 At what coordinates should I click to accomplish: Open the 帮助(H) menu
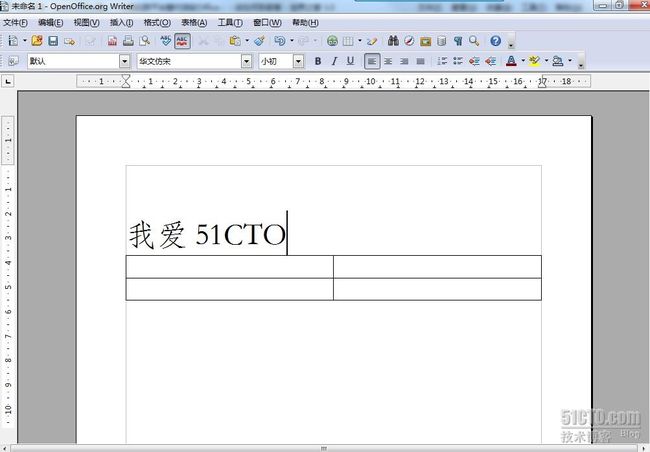(306, 23)
